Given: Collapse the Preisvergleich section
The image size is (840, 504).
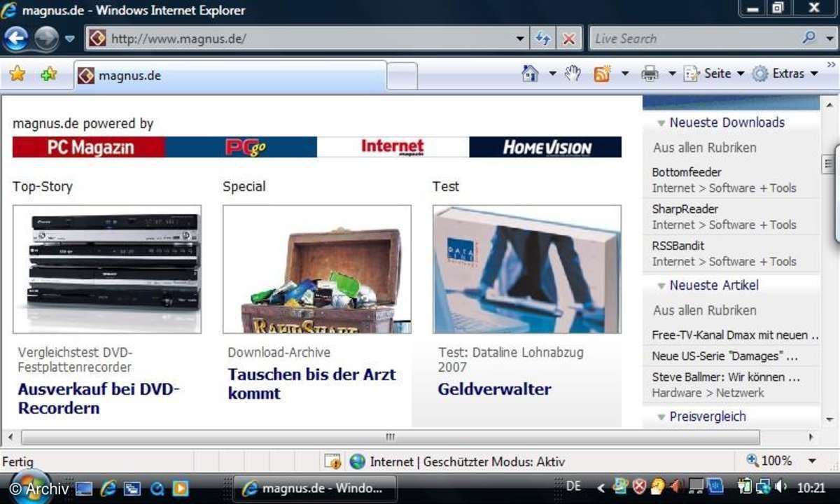Looking at the screenshot, I should click(x=661, y=417).
